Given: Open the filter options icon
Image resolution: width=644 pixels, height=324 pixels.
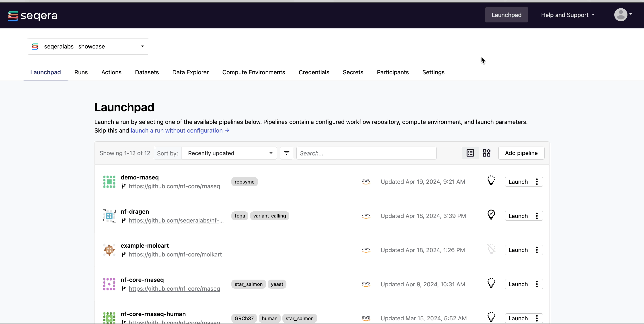Looking at the screenshot, I should (x=286, y=153).
